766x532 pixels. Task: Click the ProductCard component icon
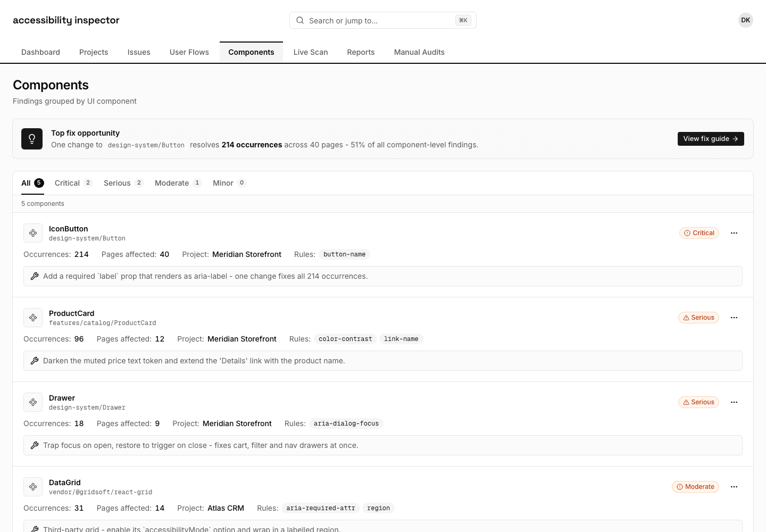33,318
